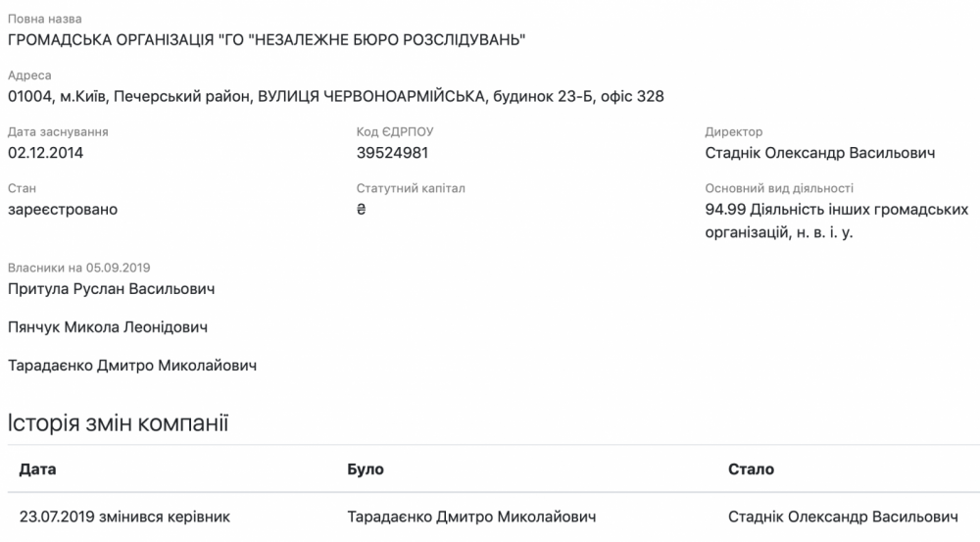This screenshot has height=542, width=980.
Task: Click the 'Було' column header
Action: pos(366,469)
